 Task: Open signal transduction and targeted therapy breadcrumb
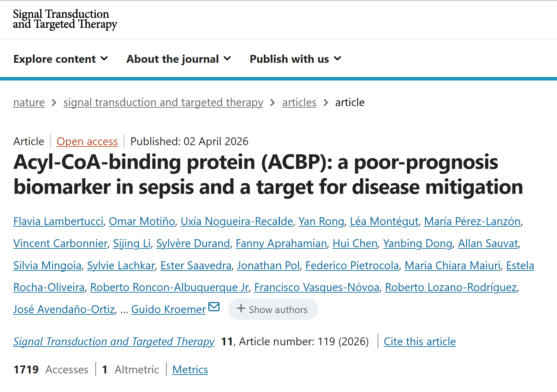tap(163, 103)
